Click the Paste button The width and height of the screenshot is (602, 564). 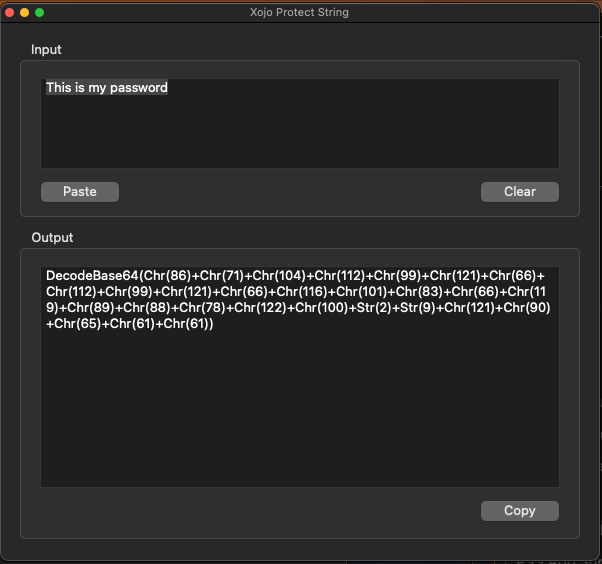(80, 192)
